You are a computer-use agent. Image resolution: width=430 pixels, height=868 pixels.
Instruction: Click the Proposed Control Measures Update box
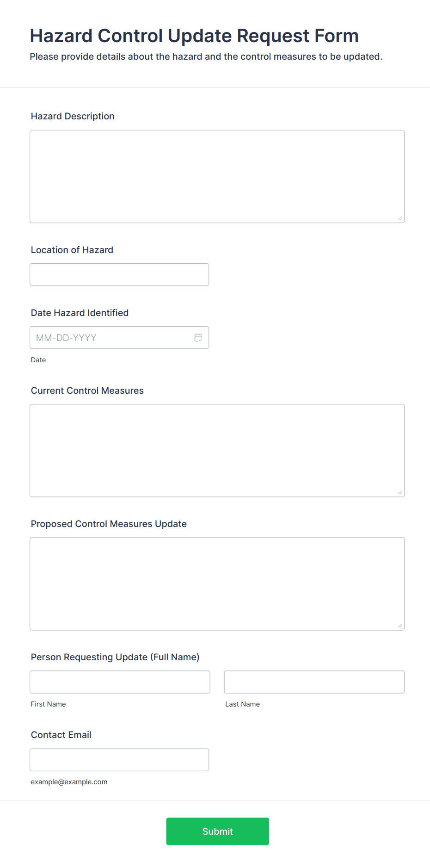point(217,584)
